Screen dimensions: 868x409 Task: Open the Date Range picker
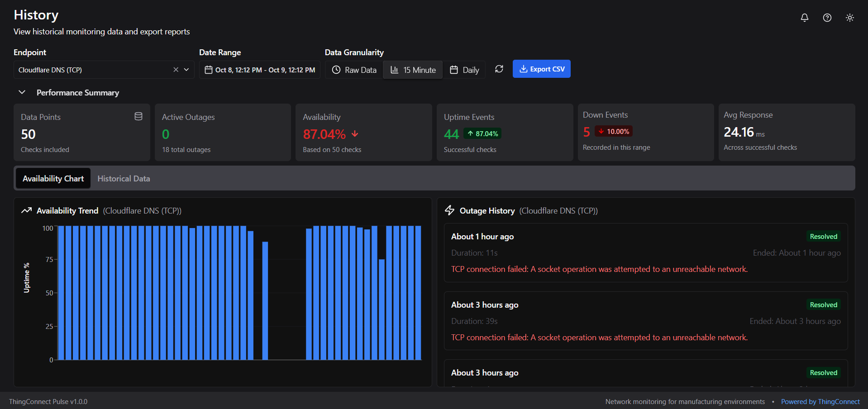pos(260,70)
